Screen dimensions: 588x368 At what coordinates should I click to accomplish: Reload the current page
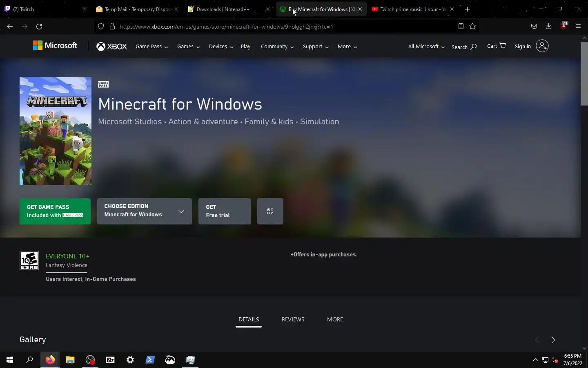point(39,27)
